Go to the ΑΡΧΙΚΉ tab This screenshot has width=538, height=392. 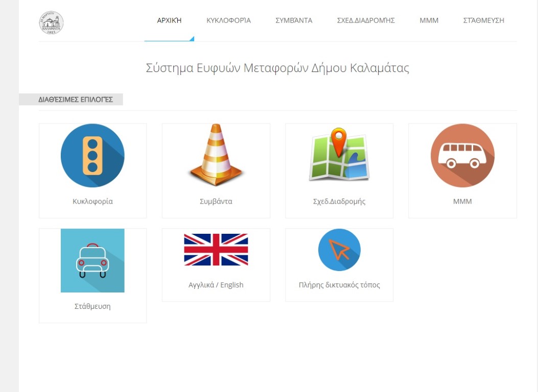point(169,20)
